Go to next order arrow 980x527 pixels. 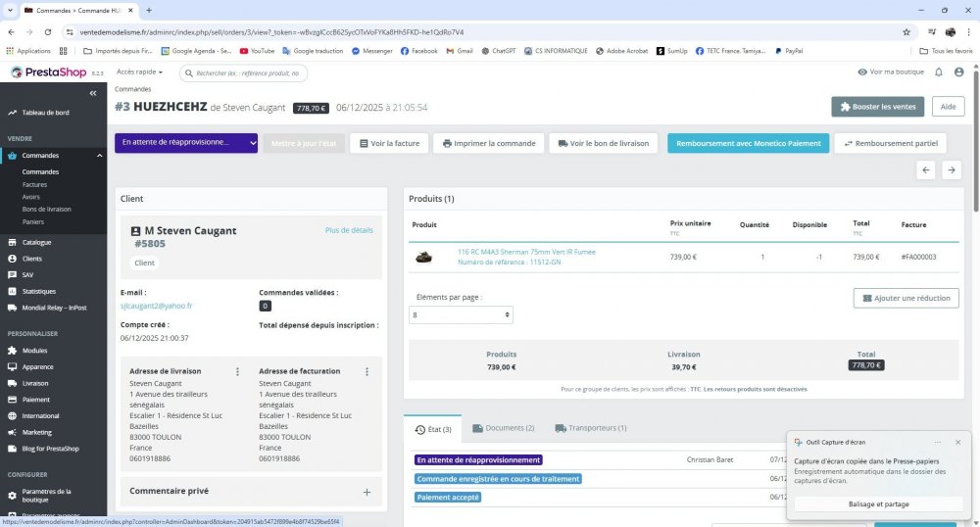pos(952,169)
